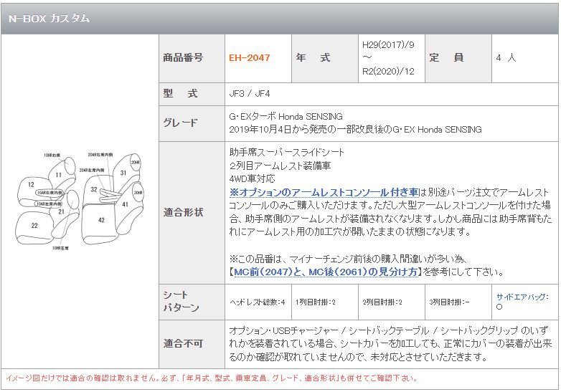Screen dimensions: 561x392
Task: Select the red イメージ図だけでは warning note
Action: [211, 378]
